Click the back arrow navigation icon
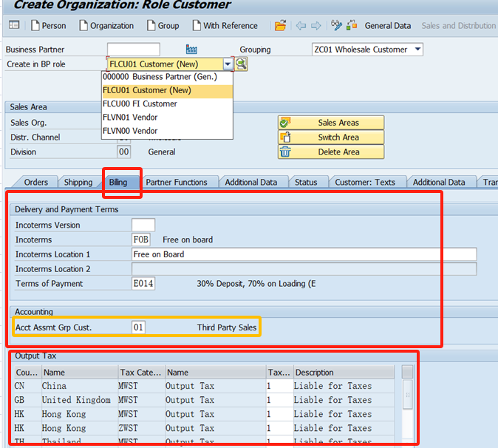Screen dimensions: 498x448 point(301,25)
